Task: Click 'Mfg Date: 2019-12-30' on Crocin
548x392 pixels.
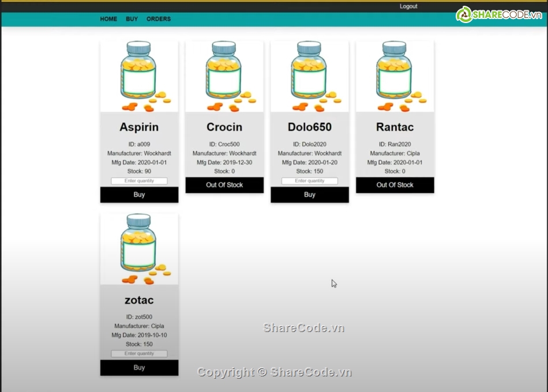Action: coord(224,162)
